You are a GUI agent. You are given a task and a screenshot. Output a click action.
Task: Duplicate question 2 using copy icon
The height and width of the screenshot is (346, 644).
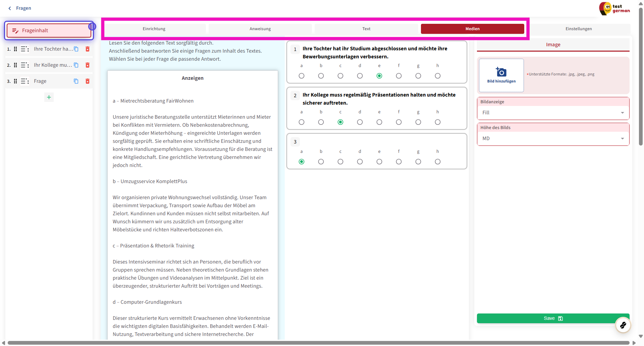point(76,65)
